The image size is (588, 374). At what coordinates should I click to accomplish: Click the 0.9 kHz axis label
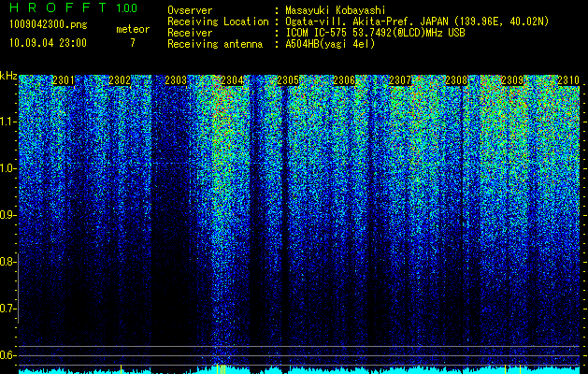tap(7, 215)
